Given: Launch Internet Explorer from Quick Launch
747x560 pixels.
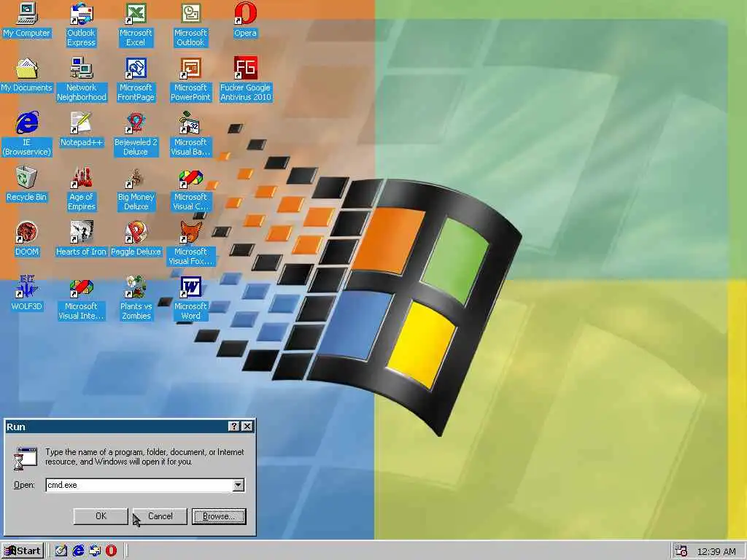Looking at the screenshot, I should [x=78, y=551].
